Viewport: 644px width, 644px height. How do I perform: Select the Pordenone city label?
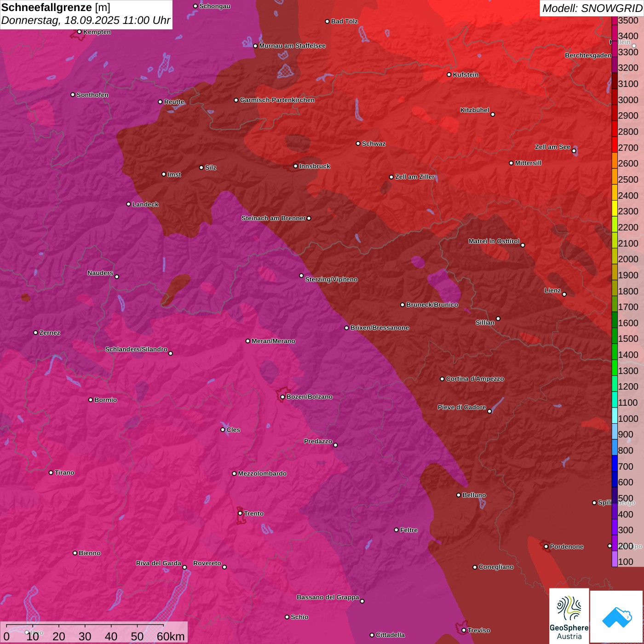[x=567, y=546]
